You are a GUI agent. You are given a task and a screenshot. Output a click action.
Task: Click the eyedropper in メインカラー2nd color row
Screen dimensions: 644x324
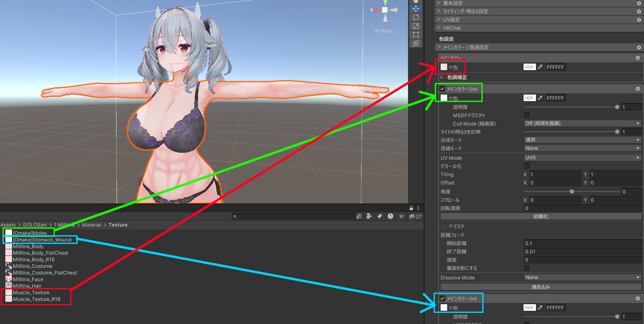point(540,98)
